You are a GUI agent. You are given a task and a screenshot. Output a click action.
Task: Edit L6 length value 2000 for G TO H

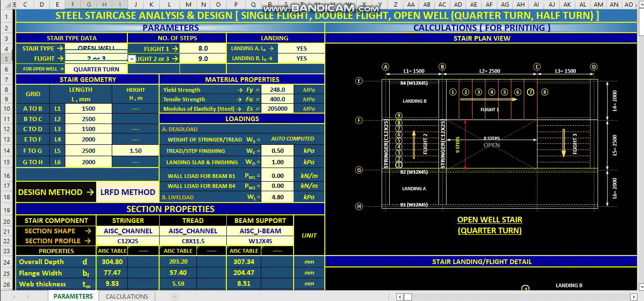[x=89, y=162]
